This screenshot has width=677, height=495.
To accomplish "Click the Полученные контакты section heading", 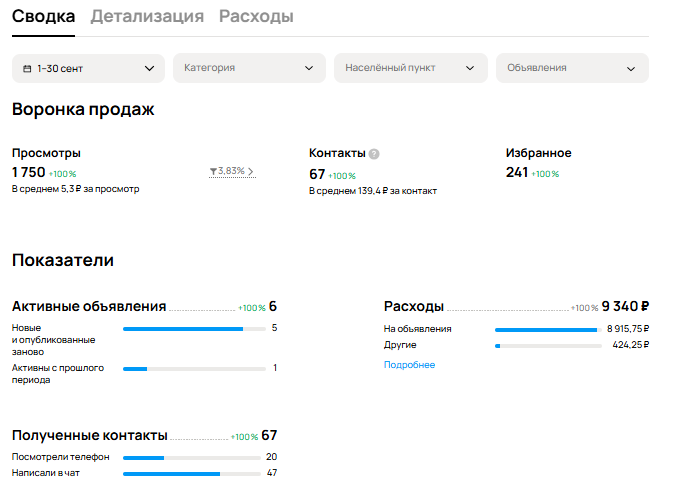I will point(90,436).
